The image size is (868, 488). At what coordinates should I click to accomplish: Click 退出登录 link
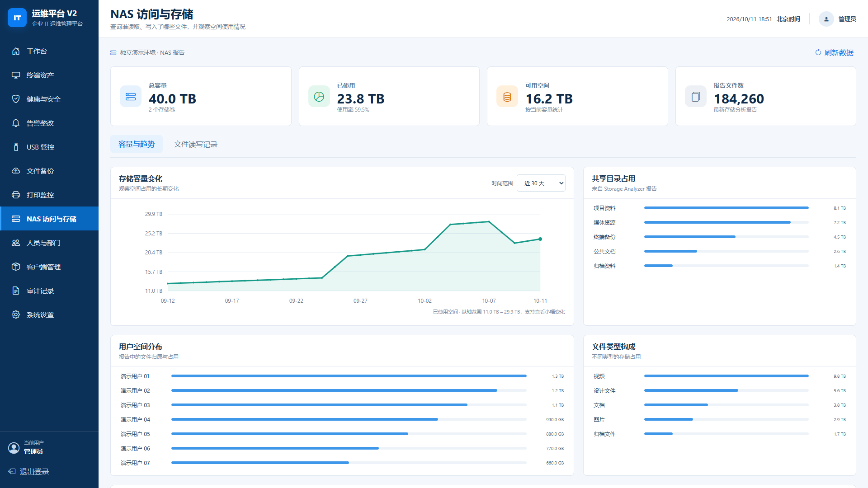28,471
